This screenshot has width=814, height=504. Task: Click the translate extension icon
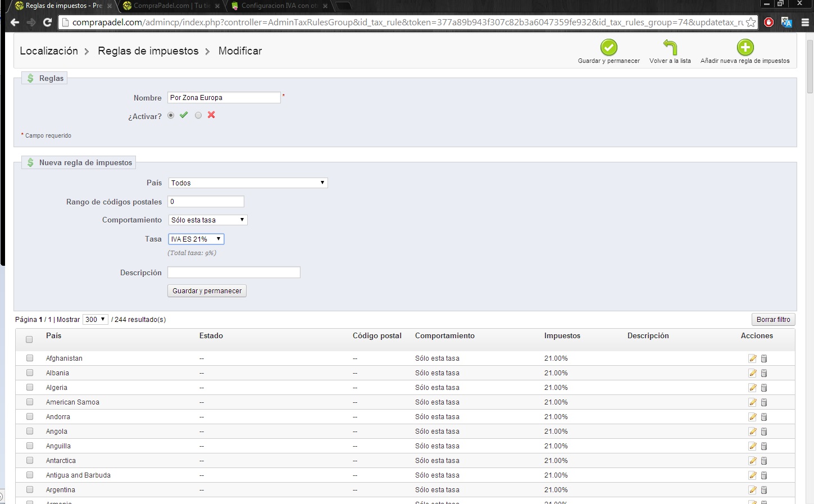pyautogui.click(x=786, y=22)
